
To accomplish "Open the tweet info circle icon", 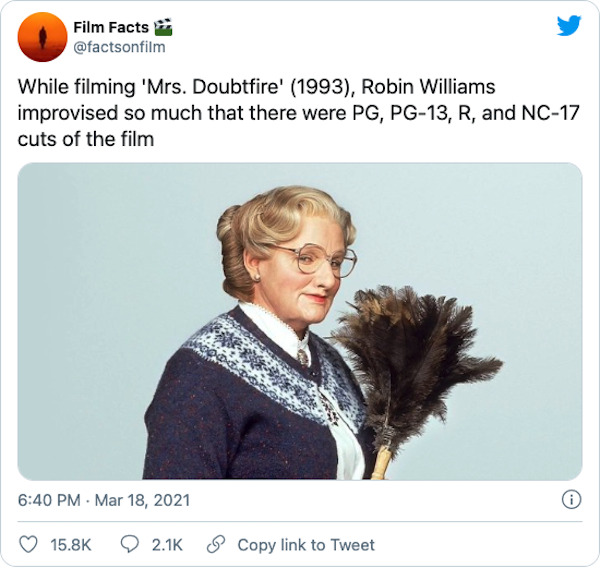I will coord(571,500).
